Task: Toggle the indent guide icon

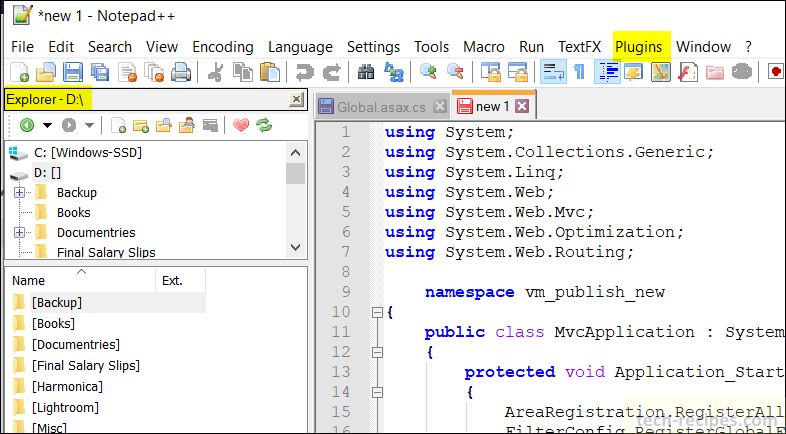Action: pyautogui.click(x=607, y=72)
